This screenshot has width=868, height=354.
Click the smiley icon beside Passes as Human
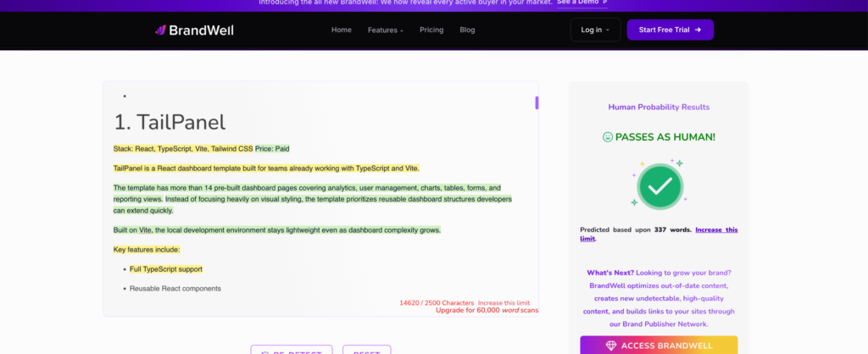pyautogui.click(x=608, y=137)
